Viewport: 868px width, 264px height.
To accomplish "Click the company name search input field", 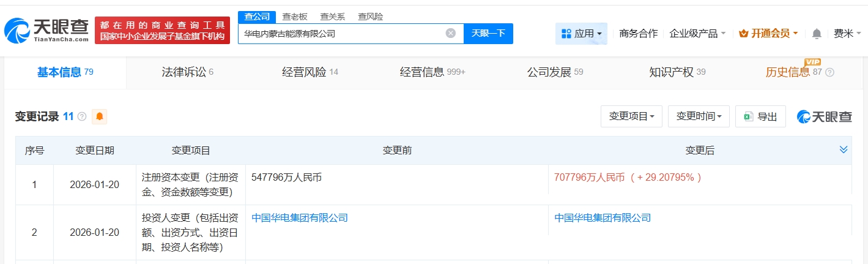I will click(339, 34).
